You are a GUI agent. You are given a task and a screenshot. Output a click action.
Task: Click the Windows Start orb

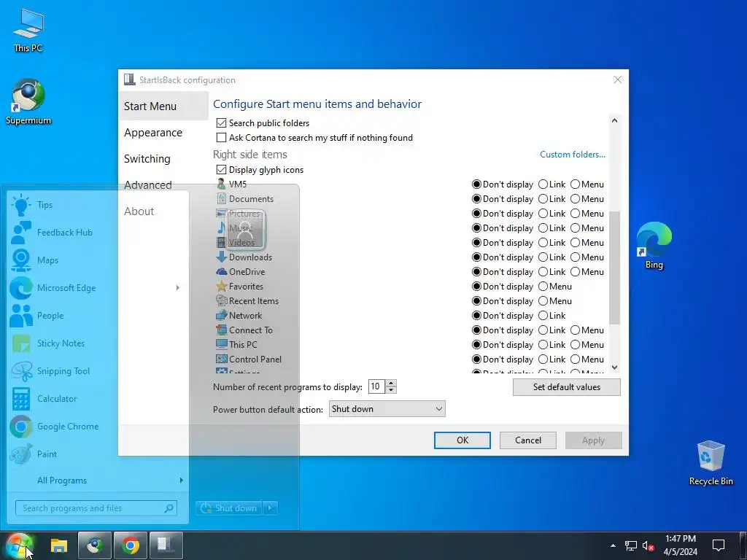tap(19, 545)
